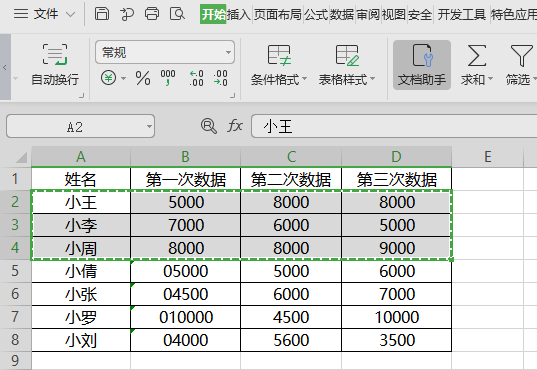Apply thousands separator format
This screenshot has height=370, width=537.
point(168,78)
